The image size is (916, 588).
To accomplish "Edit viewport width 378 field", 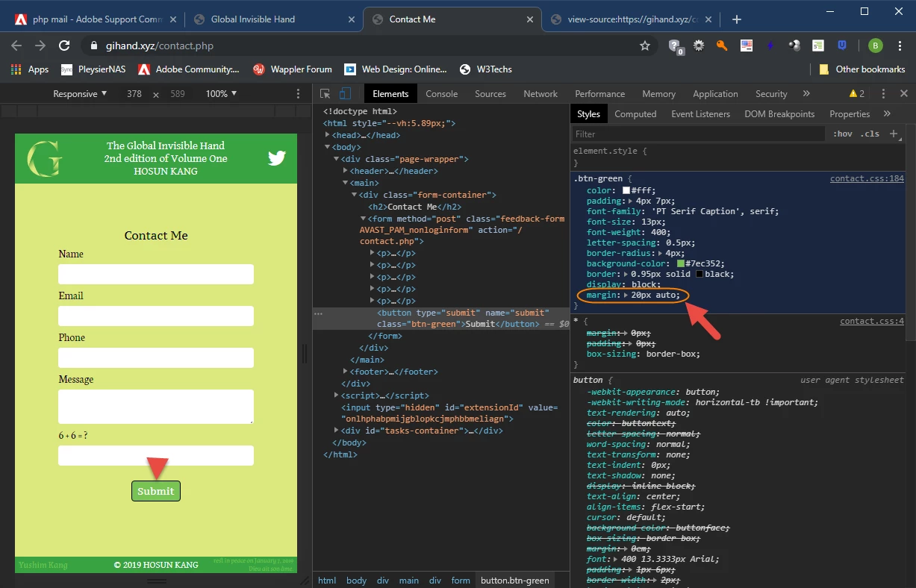I will pos(134,94).
